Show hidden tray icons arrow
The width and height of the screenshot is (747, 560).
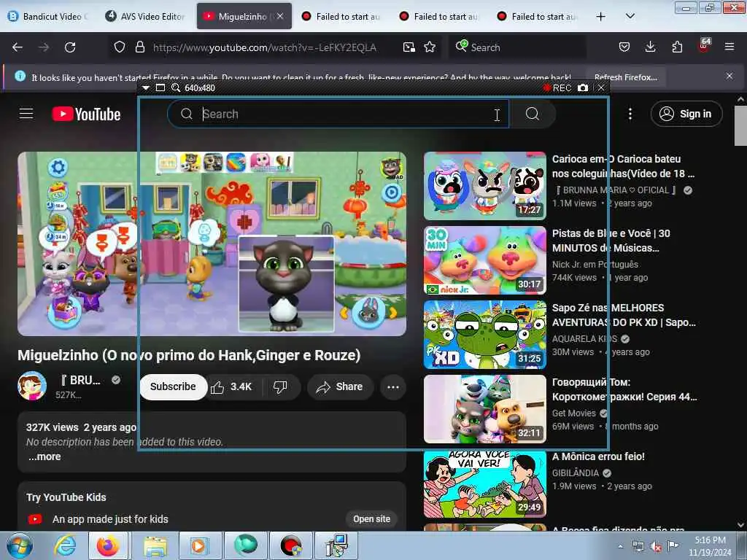coord(620,546)
